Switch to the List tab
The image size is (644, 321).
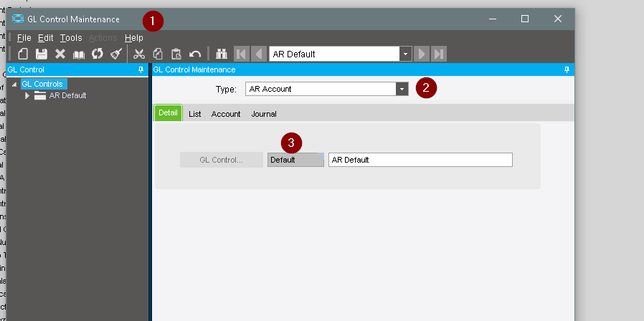194,114
